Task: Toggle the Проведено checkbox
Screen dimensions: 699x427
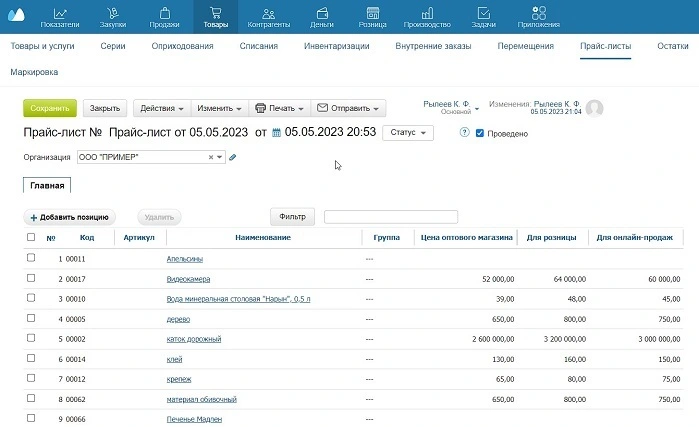Action: click(x=480, y=133)
